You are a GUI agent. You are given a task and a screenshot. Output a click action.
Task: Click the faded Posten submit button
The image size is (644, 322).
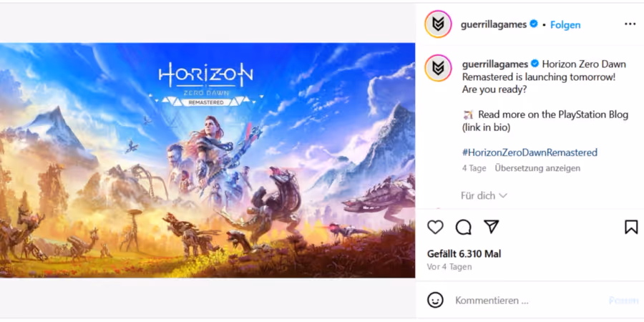click(x=623, y=301)
